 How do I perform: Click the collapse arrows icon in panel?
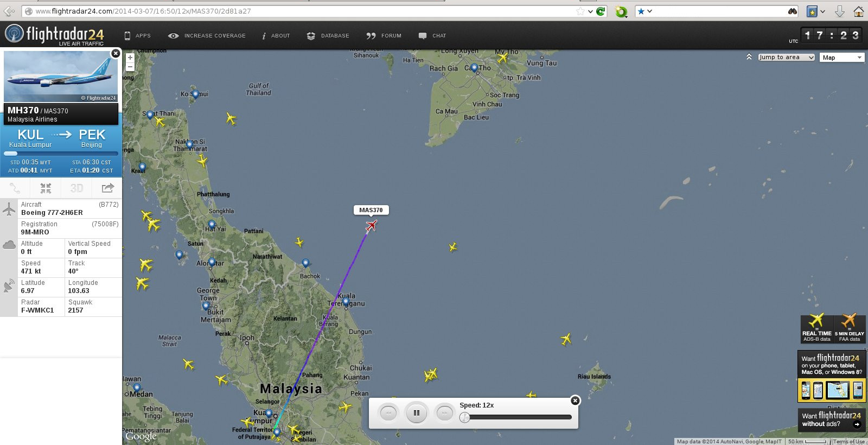[x=46, y=188]
